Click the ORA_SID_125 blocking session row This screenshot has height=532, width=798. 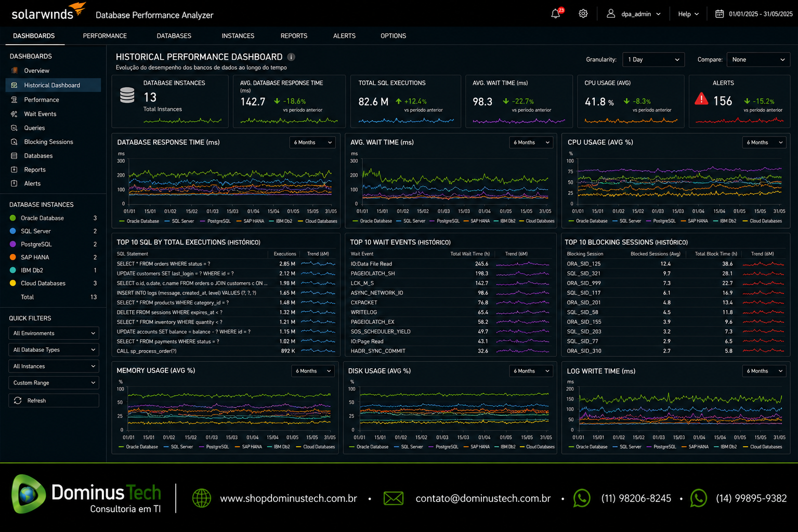[x=676, y=264]
